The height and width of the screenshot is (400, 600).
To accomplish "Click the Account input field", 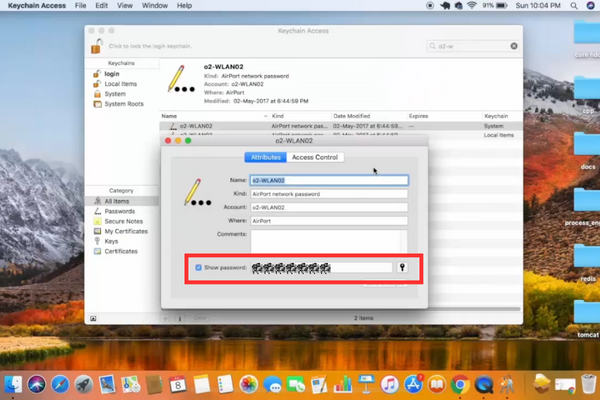I will pos(329,207).
